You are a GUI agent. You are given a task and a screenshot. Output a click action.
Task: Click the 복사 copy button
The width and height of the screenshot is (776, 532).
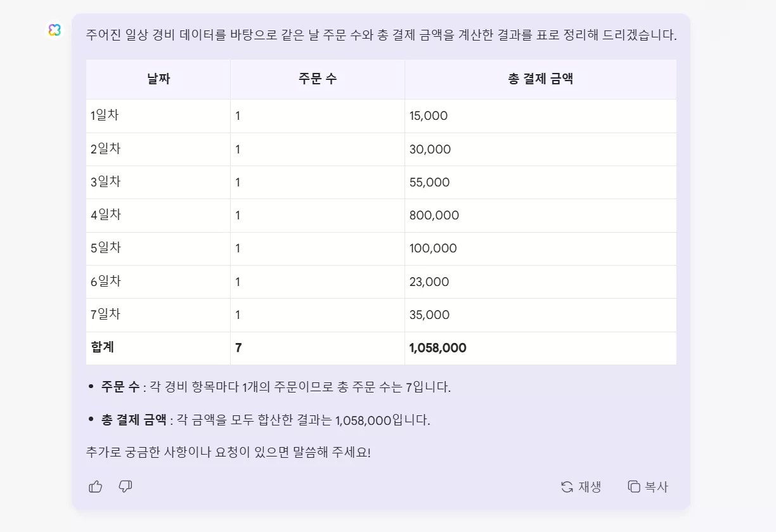(x=647, y=486)
